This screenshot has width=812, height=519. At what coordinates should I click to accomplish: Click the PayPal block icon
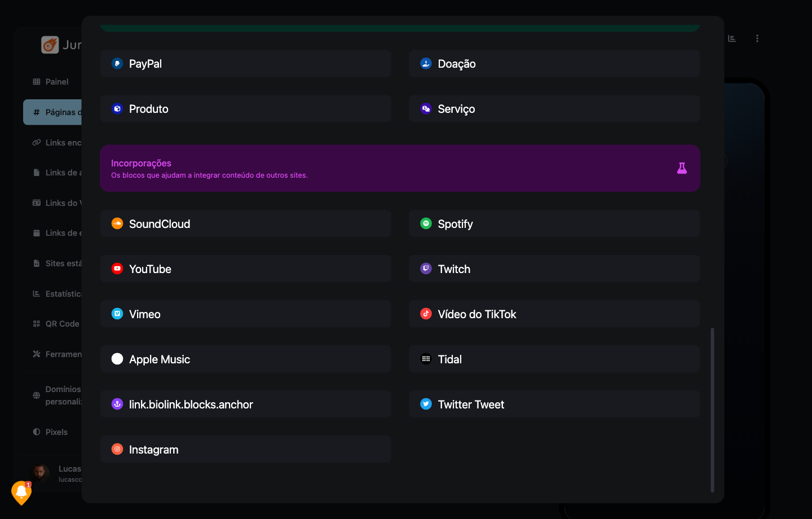pos(117,64)
